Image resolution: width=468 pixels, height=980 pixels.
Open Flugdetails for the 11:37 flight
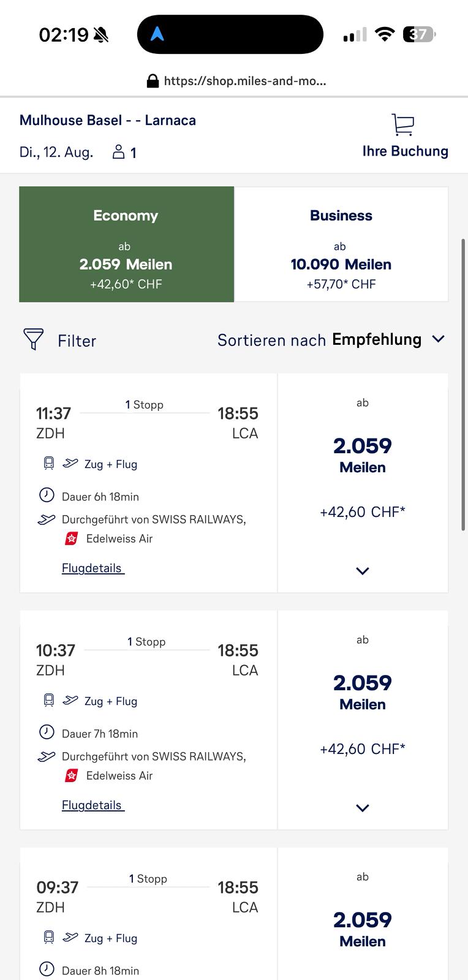pos(92,568)
